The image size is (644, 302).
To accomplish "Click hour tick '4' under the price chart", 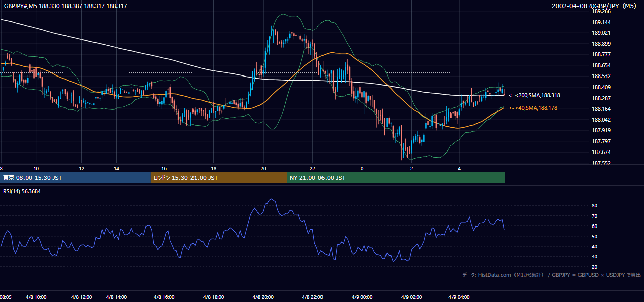I will (459, 168).
